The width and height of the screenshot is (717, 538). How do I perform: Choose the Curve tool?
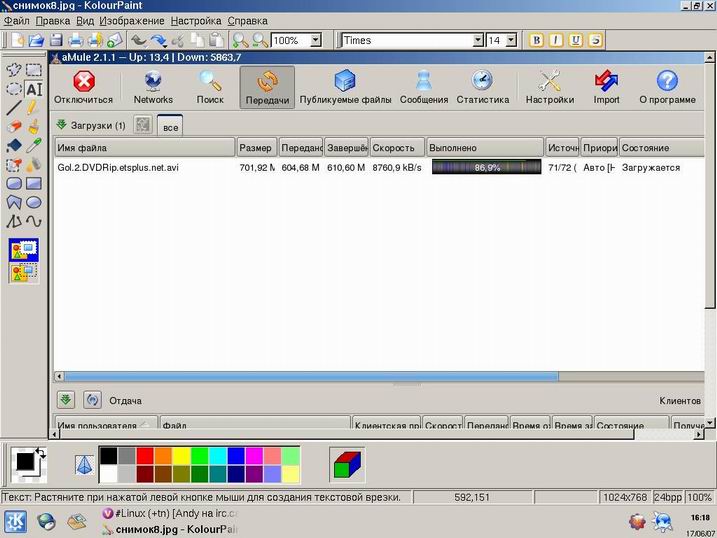pos(34,221)
